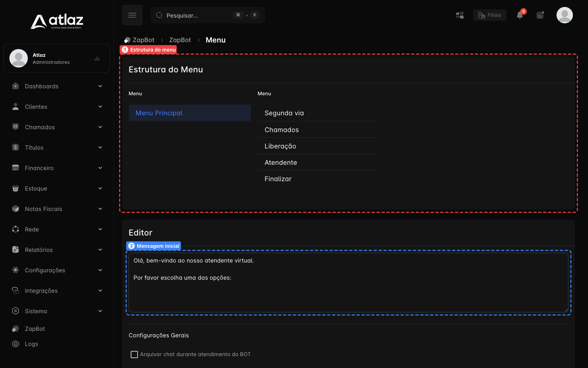This screenshot has width=588, height=368.
Task: Click the Rede network icon
Action: (16, 229)
